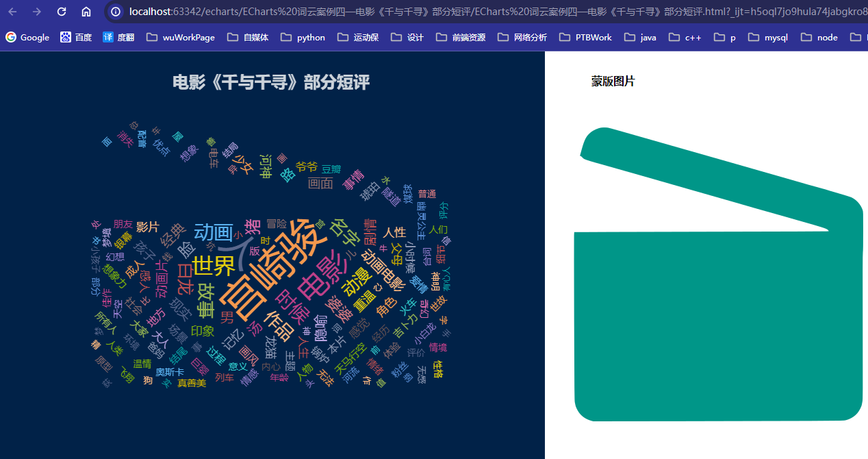Click the word 印象 in the word cloud

[x=203, y=332]
